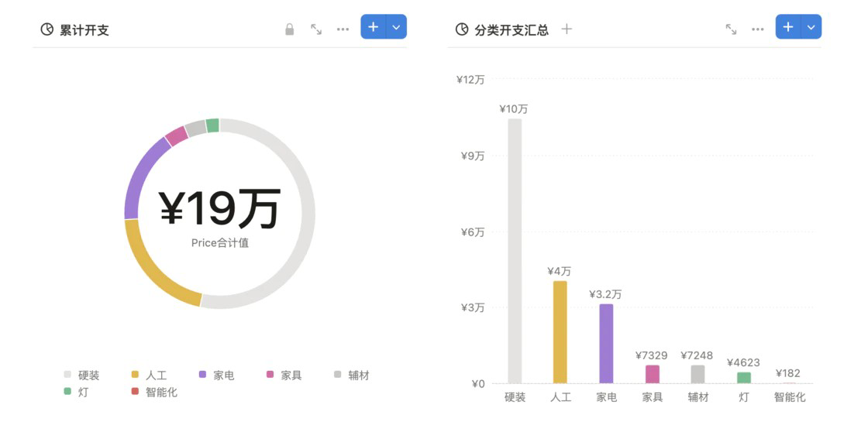Screen dimensions: 868x439
Task: Click the lock icon in 累计开支 header
Action: tap(290, 29)
